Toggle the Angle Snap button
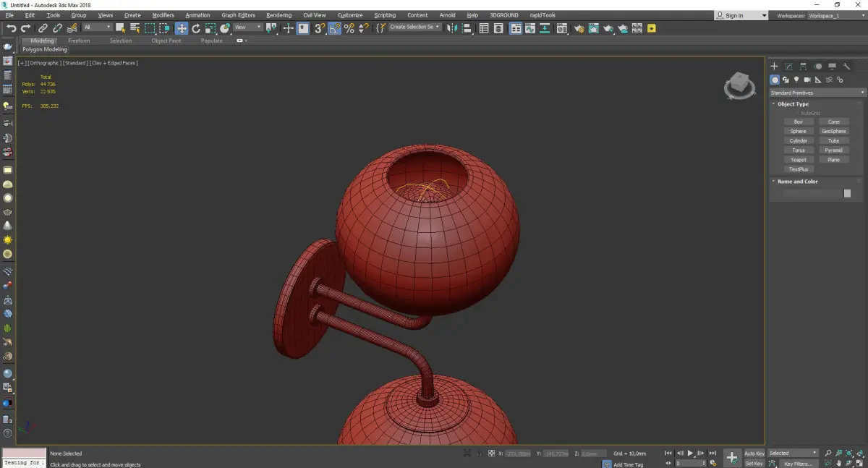 pyautogui.click(x=334, y=28)
